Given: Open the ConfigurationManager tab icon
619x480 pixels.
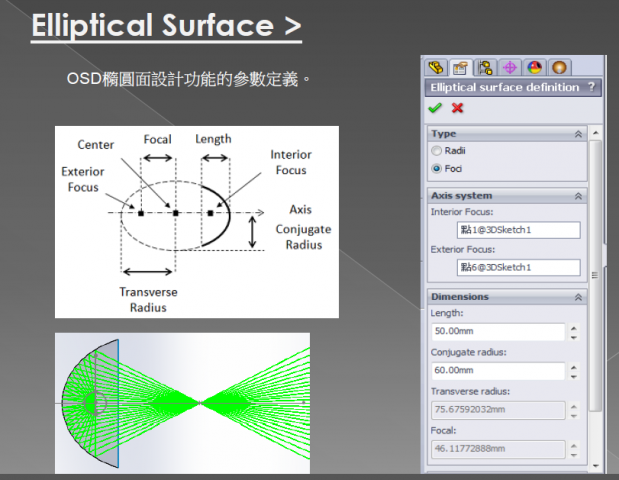Looking at the screenshot, I should tap(486, 68).
